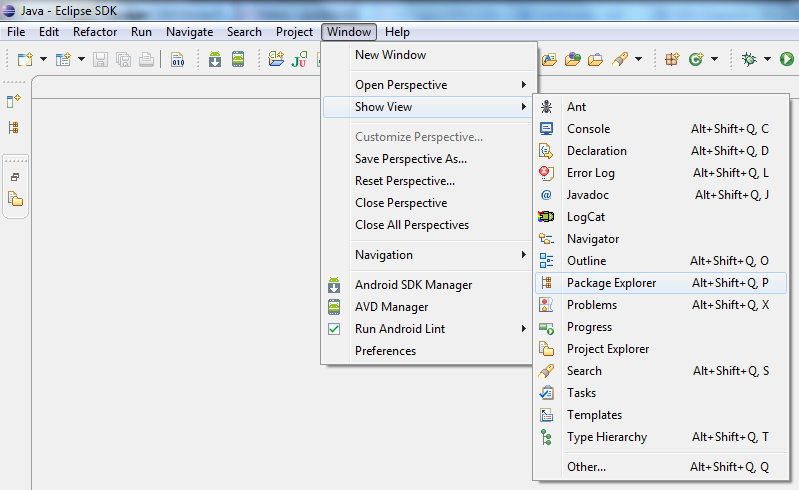Screen dimensions: 799x490
Task: Click the open-folder-with-star toolbar icon
Action: coord(276,59)
